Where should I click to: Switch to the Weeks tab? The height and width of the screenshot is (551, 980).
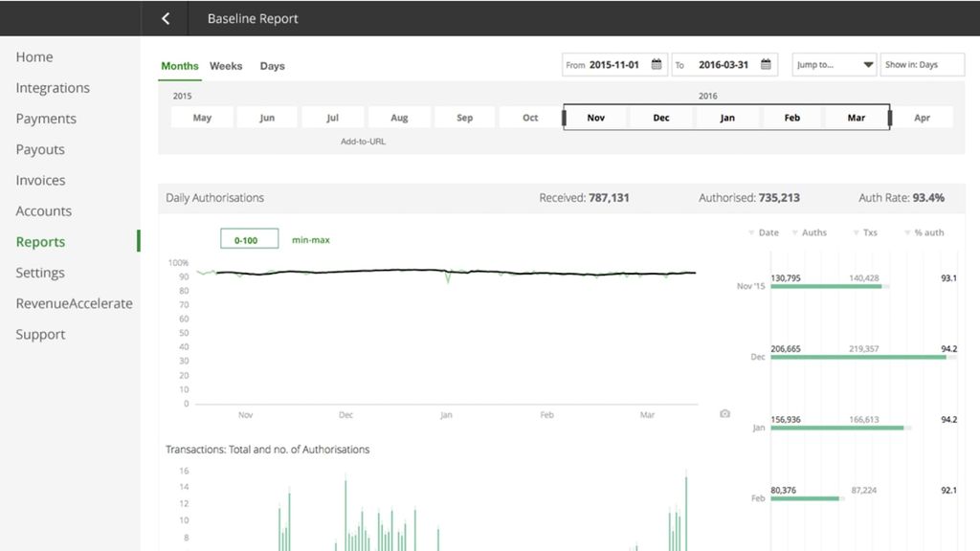click(226, 66)
